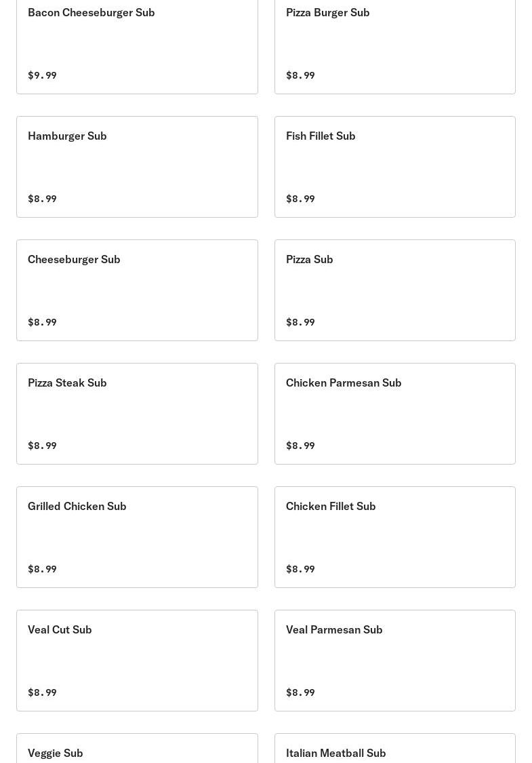The width and height of the screenshot is (532, 763).
Task: Click the Chicken Parmesan Sub price
Action: click(x=300, y=446)
